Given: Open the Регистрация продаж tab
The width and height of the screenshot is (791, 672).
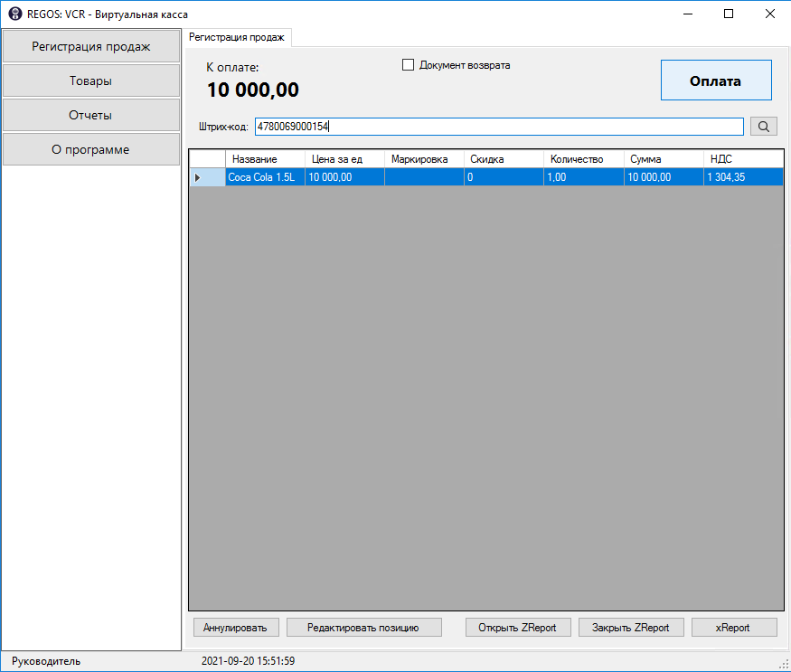Looking at the screenshot, I should pos(236,37).
